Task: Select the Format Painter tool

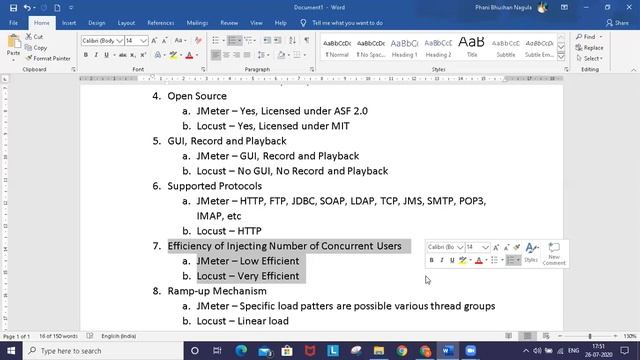Action: click(47, 58)
